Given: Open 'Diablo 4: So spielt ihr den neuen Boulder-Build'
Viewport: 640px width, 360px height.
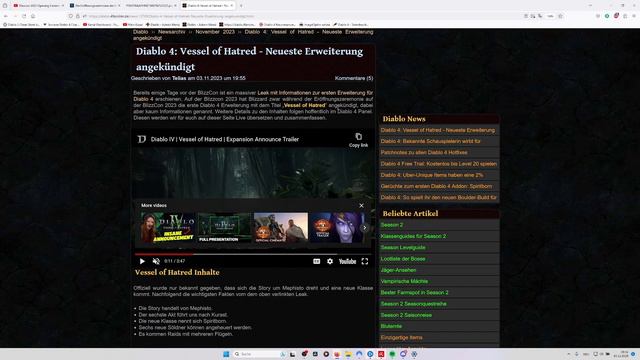Looking at the screenshot, I should (439, 198).
